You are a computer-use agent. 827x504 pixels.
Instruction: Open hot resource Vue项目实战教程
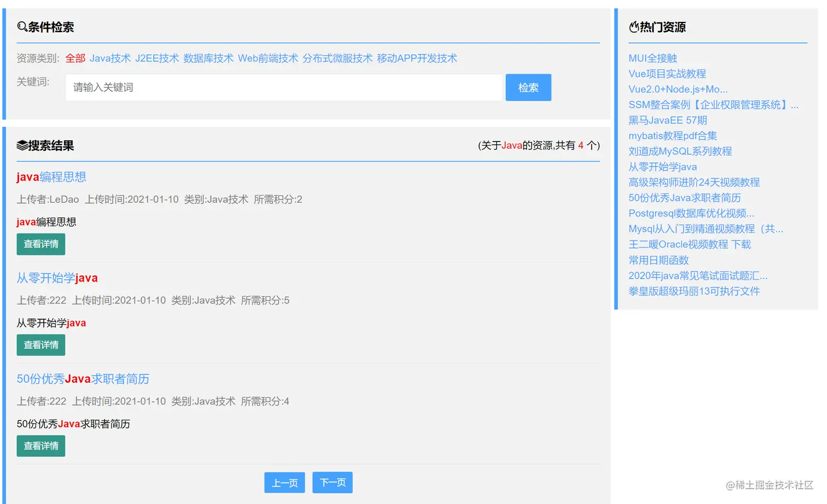coord(667,74)
